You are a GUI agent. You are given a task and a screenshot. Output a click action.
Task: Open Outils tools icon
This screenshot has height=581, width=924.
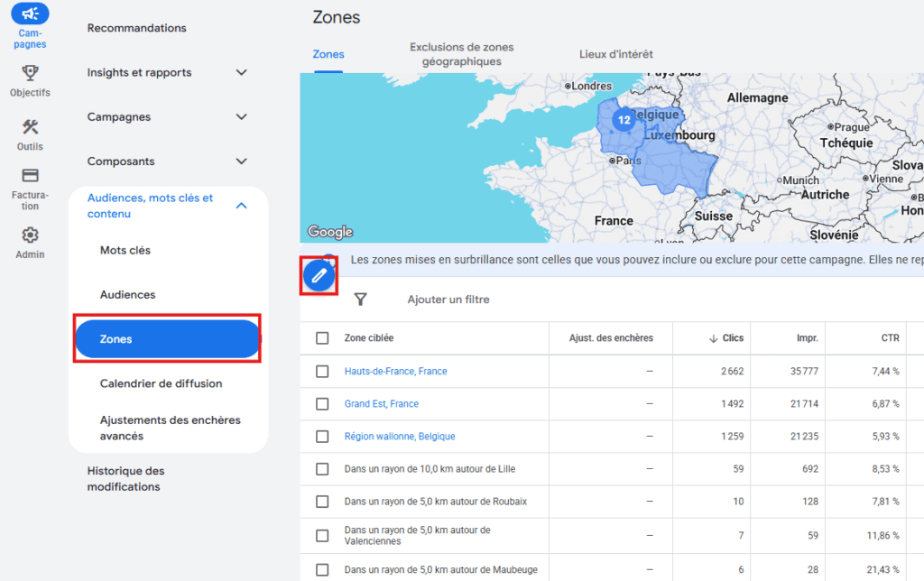point(30,126)
